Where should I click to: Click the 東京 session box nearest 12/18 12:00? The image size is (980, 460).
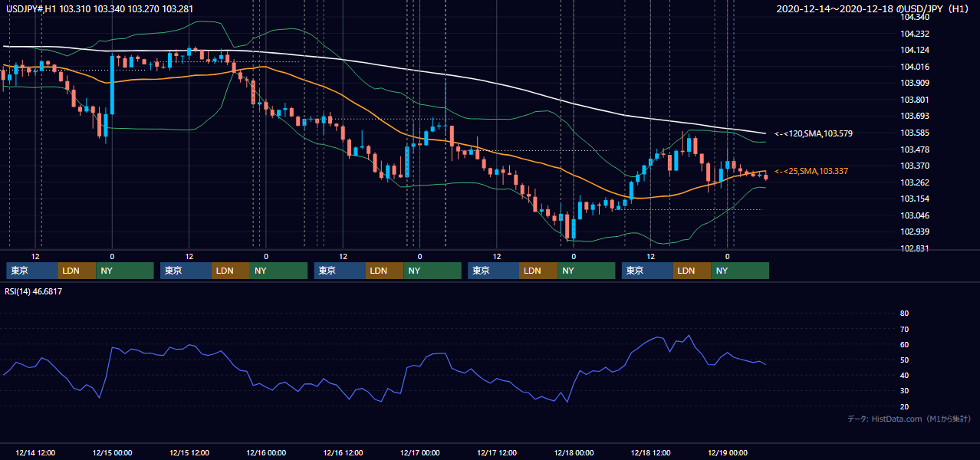tap(647, 271)
